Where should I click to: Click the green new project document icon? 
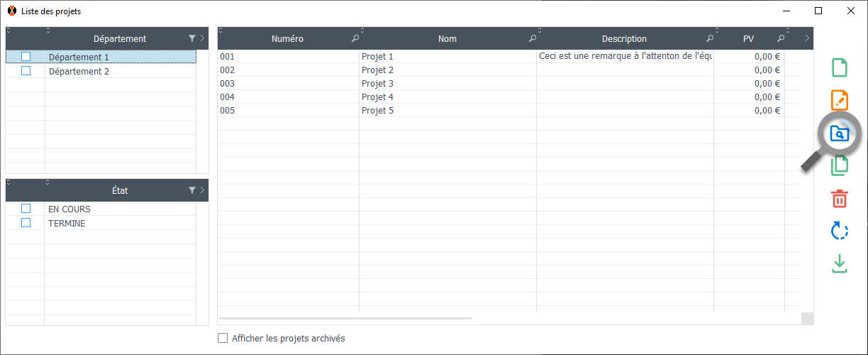[x=839, y=68]
